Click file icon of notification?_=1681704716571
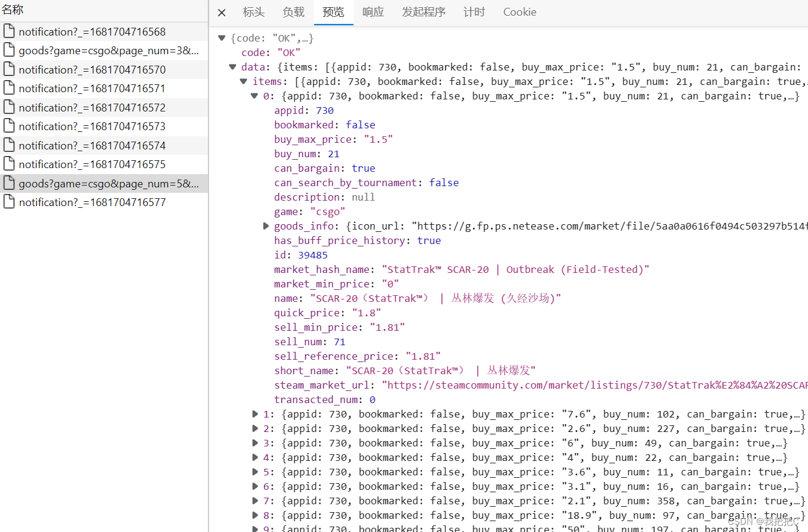 (9, 89)
